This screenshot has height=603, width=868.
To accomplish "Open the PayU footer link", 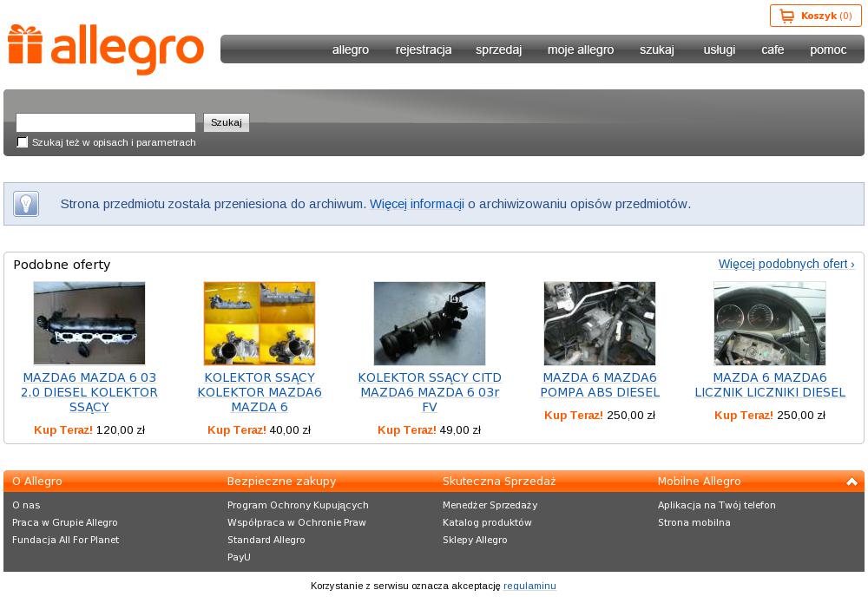I will point(240,557).
